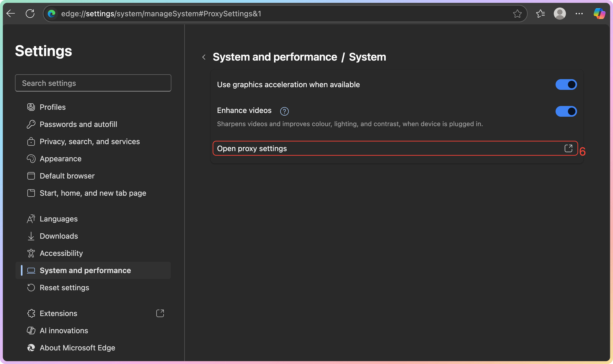Disable graphics acceleration toggle

566,85
